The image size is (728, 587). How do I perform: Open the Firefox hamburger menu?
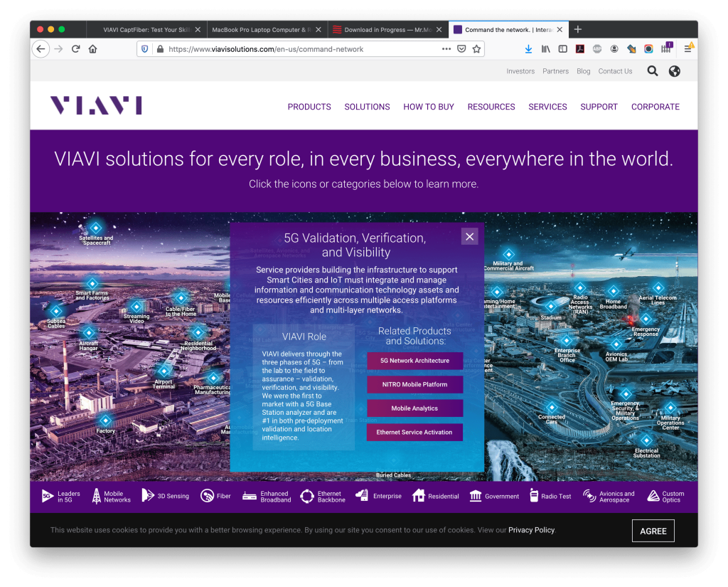tap(688, 49)
